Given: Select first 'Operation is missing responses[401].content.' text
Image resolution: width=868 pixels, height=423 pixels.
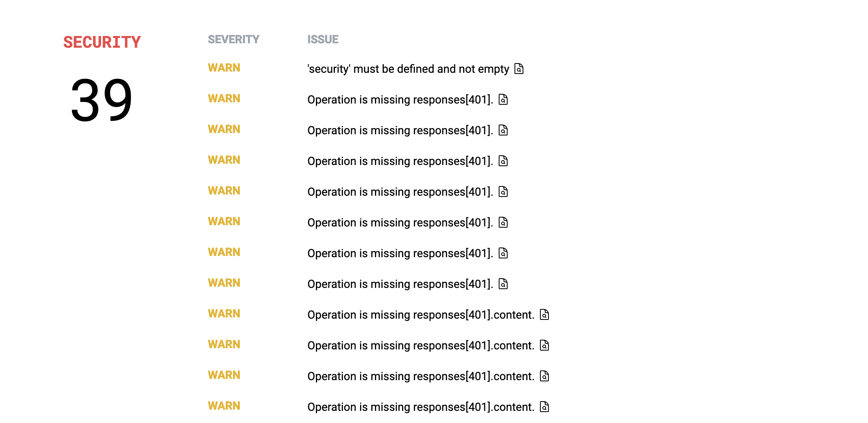Looking at the screenshot, I should tap(421, 315).
